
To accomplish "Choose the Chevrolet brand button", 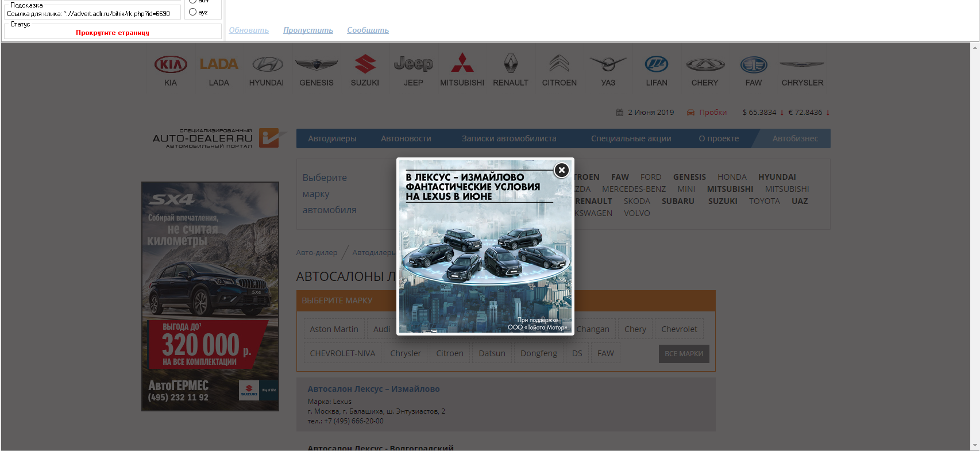I will pos(679,329).
